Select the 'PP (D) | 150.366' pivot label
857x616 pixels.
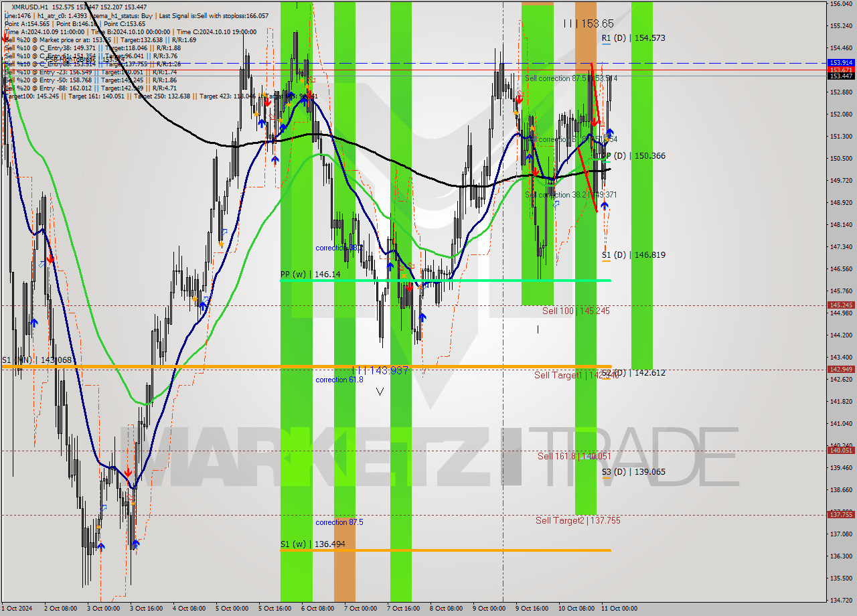pyautogui.click(x=633, y=156)
